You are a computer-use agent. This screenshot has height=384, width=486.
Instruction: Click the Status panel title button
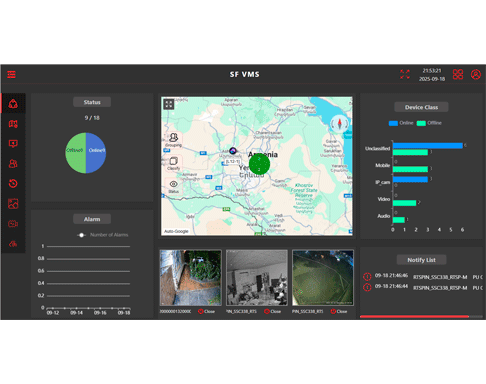(92, 102)
